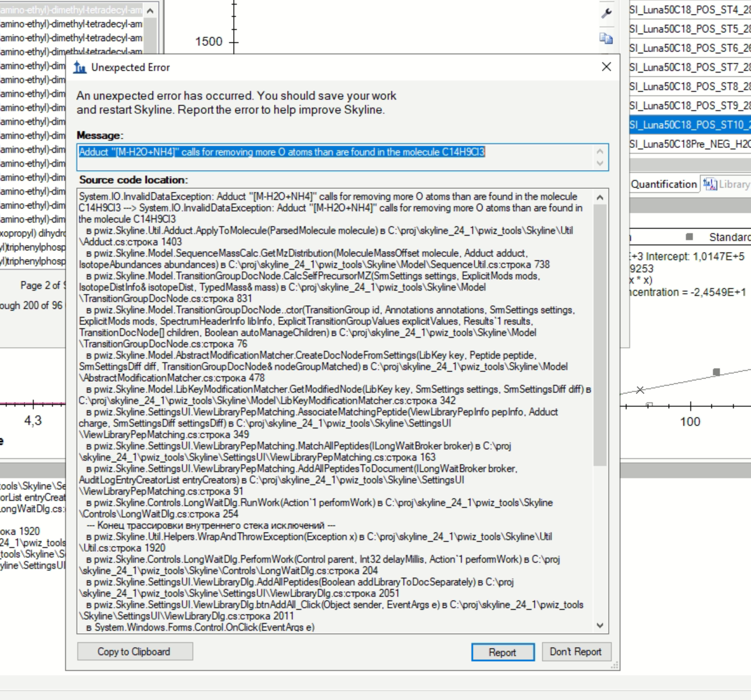The width and height of the screenshot is (751, 700).
Task: Click the Skyline icon in error dialog title
Action: click(80, 67)
